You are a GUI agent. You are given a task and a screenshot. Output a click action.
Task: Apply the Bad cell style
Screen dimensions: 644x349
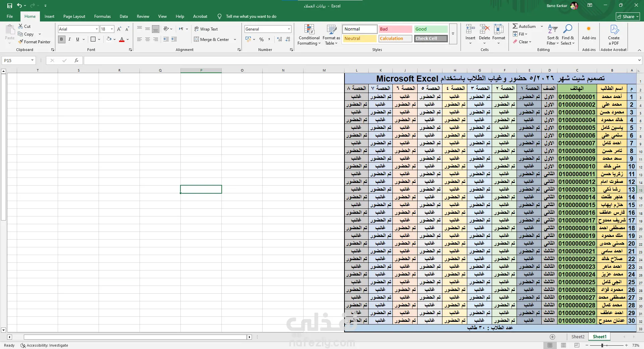395,29
